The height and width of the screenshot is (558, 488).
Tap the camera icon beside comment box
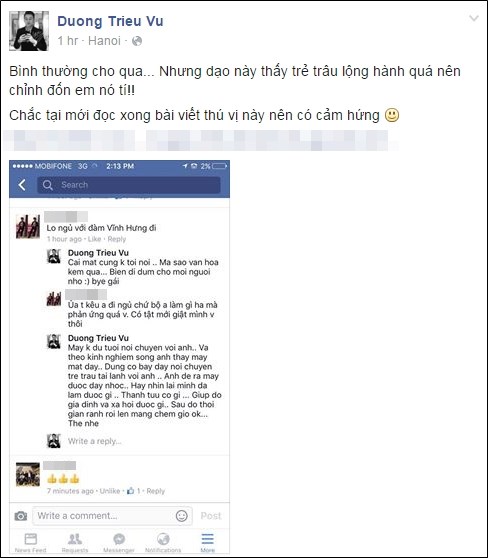click(21, 516)
